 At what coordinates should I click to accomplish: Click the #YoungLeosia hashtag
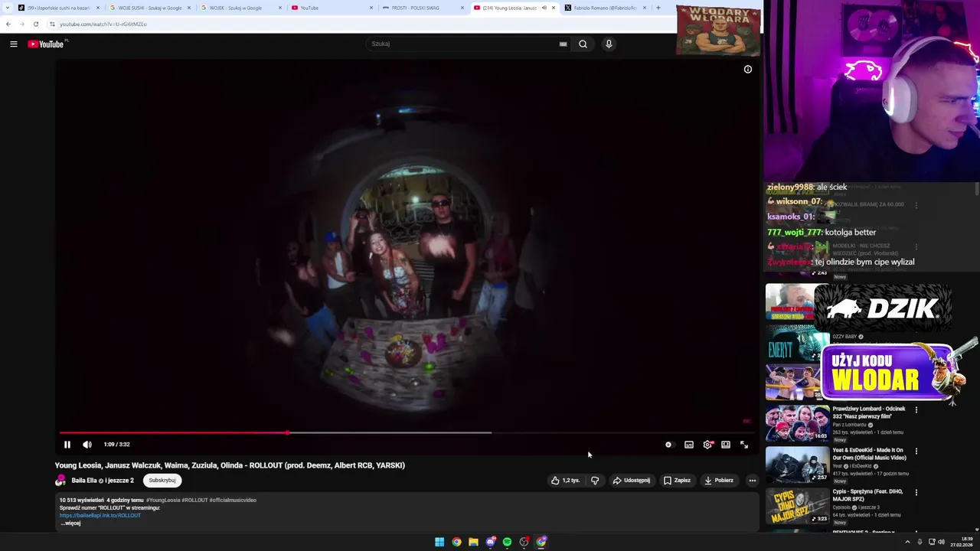pos(163,500)
